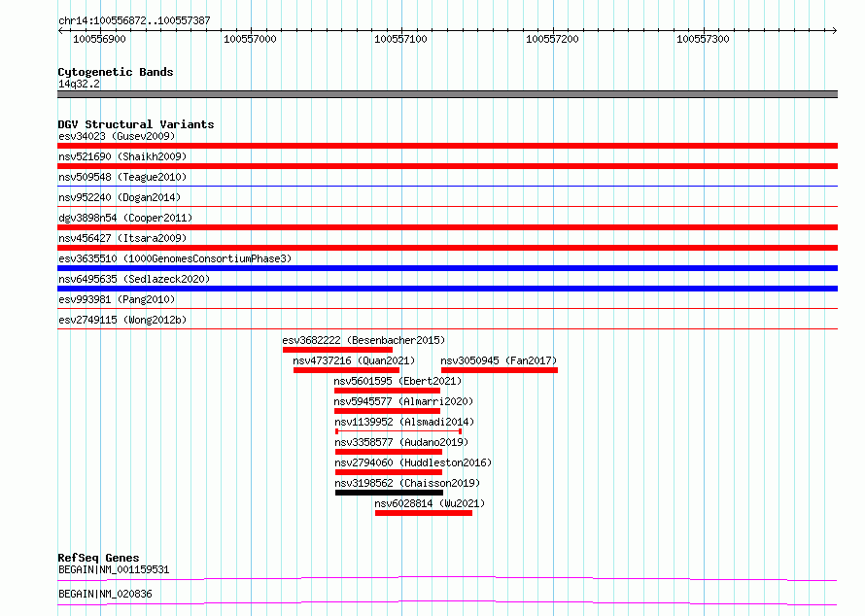Image resolution: width=865 pixels, height=616 pixels.
Task: Click the nsv6028814 (Wu2021) label
Action: coord(430,503)
